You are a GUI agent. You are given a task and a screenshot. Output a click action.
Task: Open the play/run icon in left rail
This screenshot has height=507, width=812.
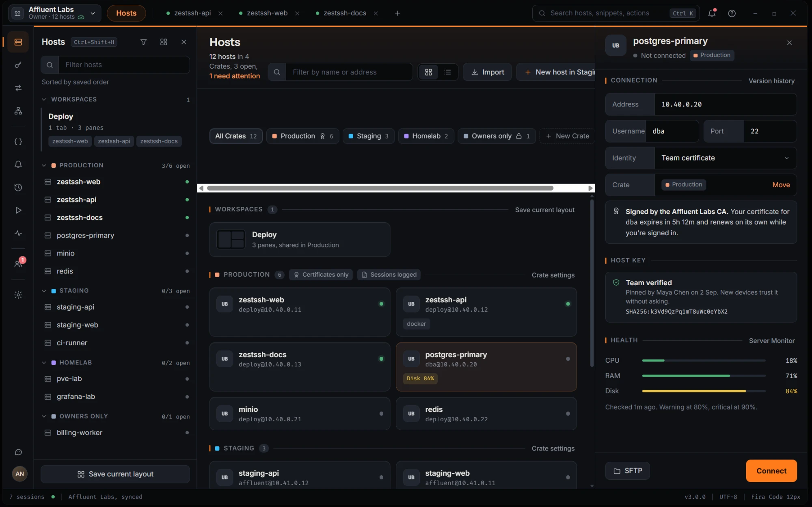18,210
